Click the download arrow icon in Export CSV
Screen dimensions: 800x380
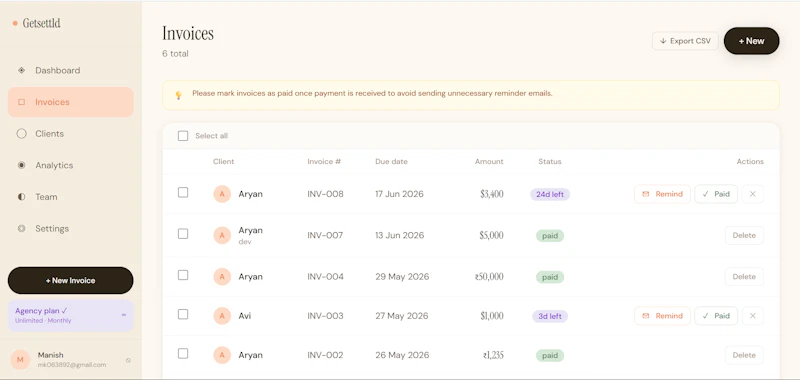click(x=663, y=41)
